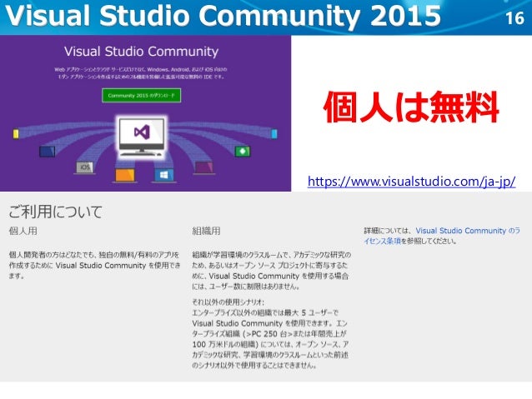
Task: Click the 組織用 section heading
Action: 206,232
